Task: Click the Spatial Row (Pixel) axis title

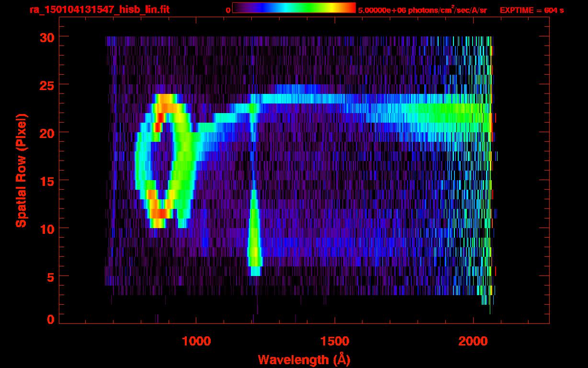Action: click(x=21, y=171)
